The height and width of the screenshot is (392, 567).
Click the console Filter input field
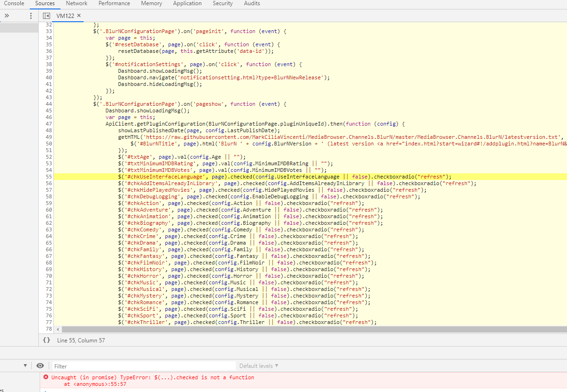click(142, 365)
